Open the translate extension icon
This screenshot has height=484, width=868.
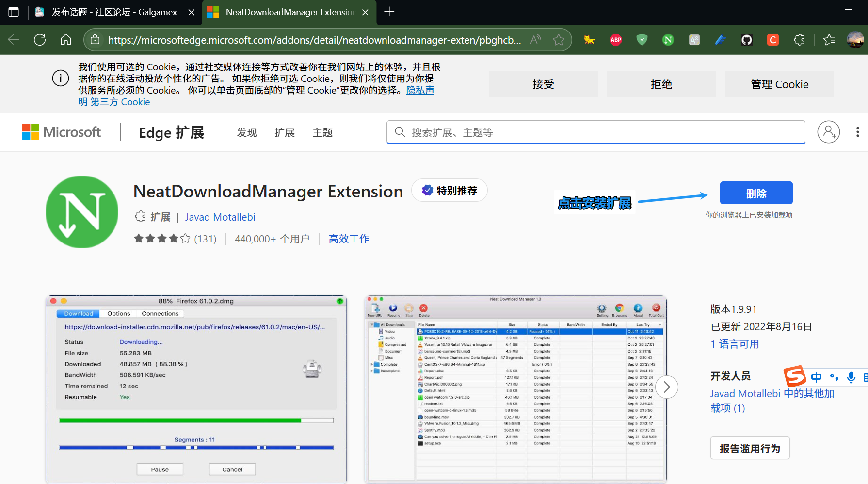pyautogui.click(x=694, y=40)
